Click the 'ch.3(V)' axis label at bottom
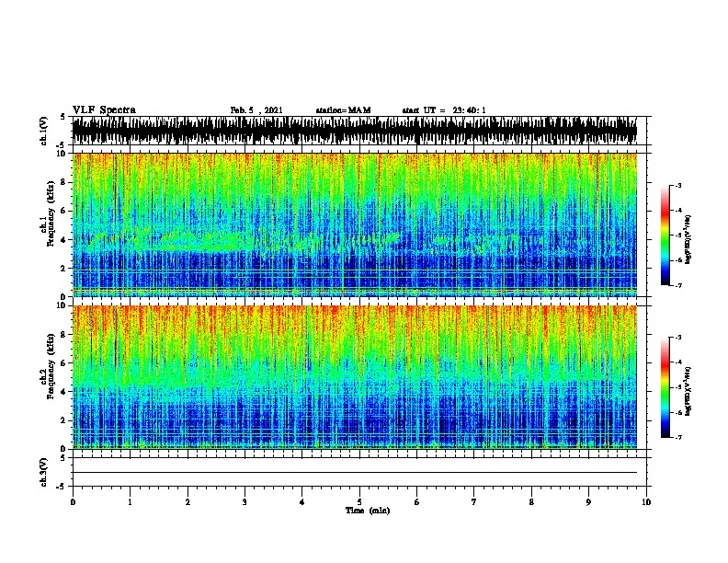This screenshot has height=563, width=728. [x=43, y=472]
